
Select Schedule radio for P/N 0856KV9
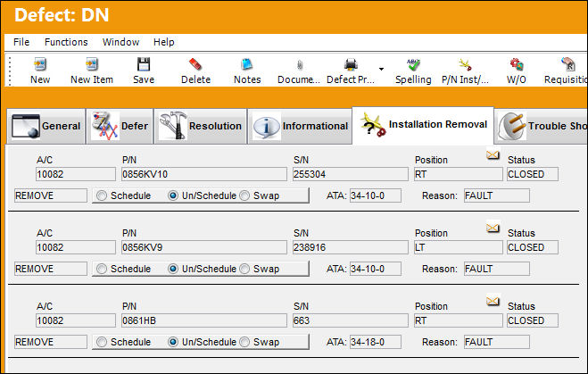(x=102, y=269)
